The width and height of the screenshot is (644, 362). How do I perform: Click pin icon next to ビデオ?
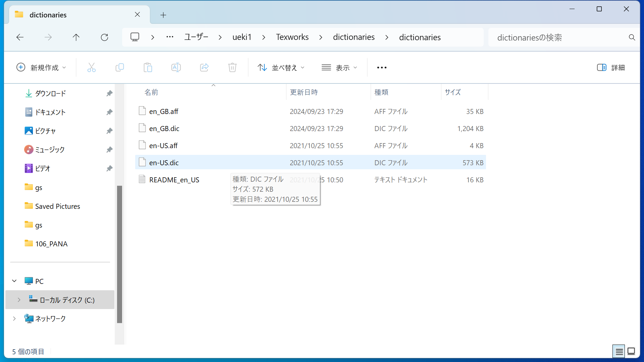(109, 168)
